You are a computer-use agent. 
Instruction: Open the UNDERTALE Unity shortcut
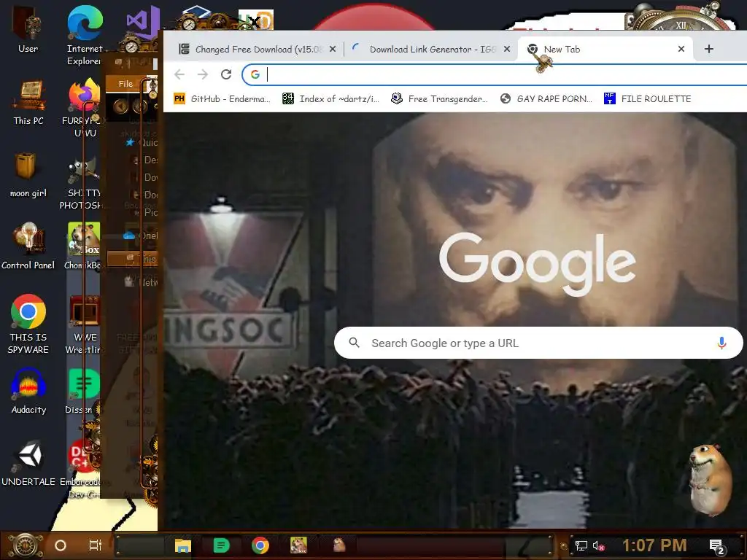(x=28, y=463)
